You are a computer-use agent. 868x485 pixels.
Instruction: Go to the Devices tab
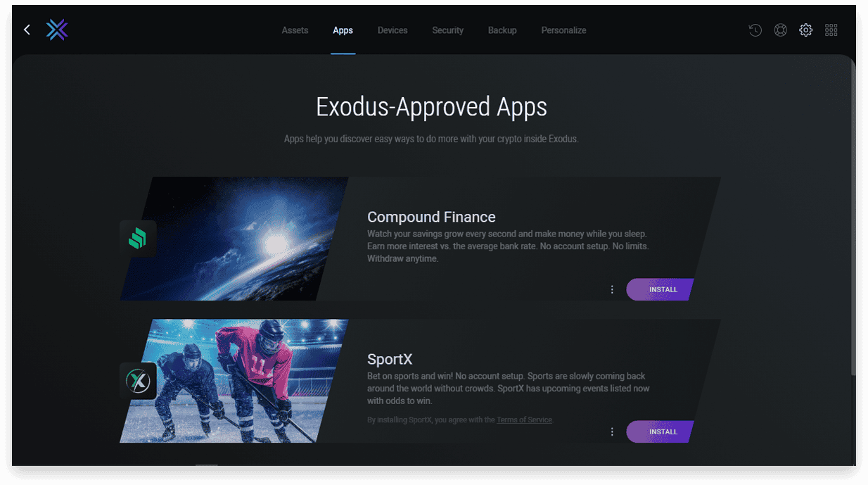click(x=392, y=30)
